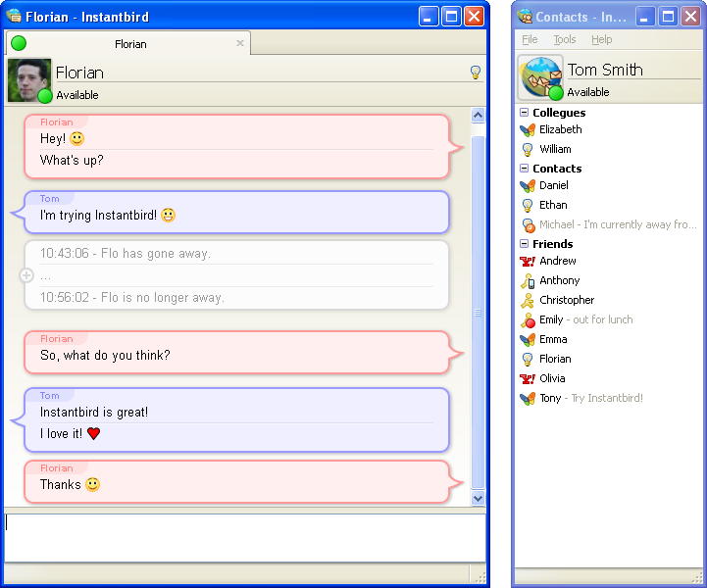
Task: Click the busy AIM icon beside Emily
Action: point(528,319)
